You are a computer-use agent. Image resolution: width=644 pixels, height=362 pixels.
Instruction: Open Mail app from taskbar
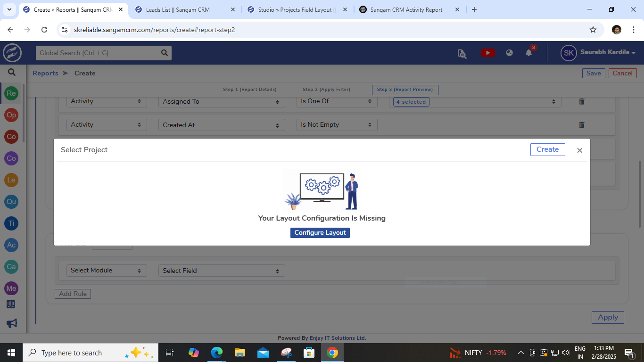point(263,353)
